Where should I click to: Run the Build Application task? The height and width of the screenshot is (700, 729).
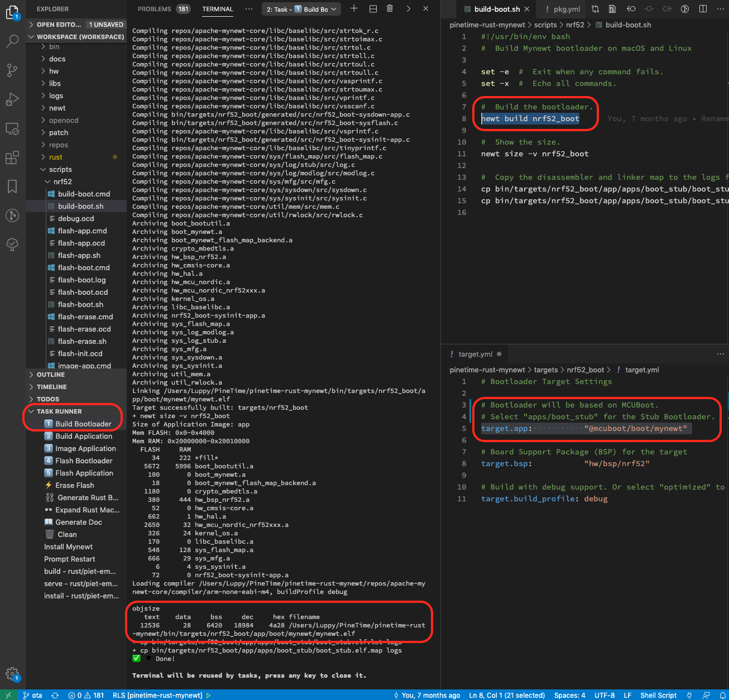[x=84, y=436]
